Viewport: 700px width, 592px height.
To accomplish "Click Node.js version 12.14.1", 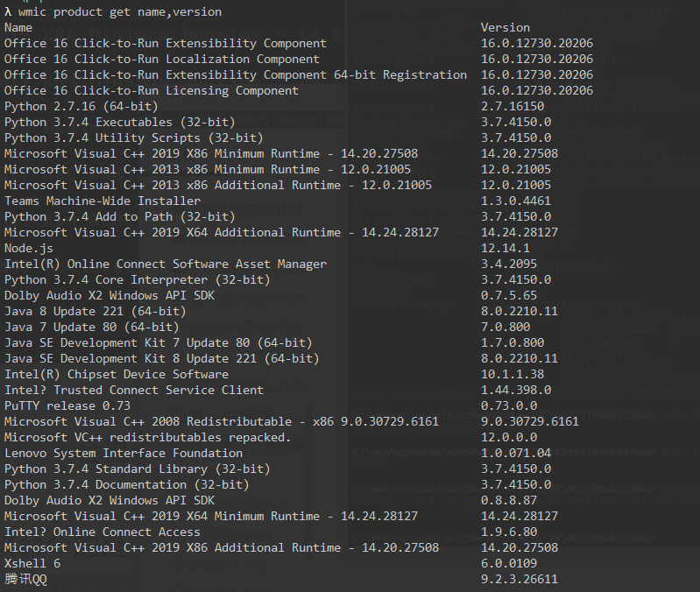I will point(506,249).
